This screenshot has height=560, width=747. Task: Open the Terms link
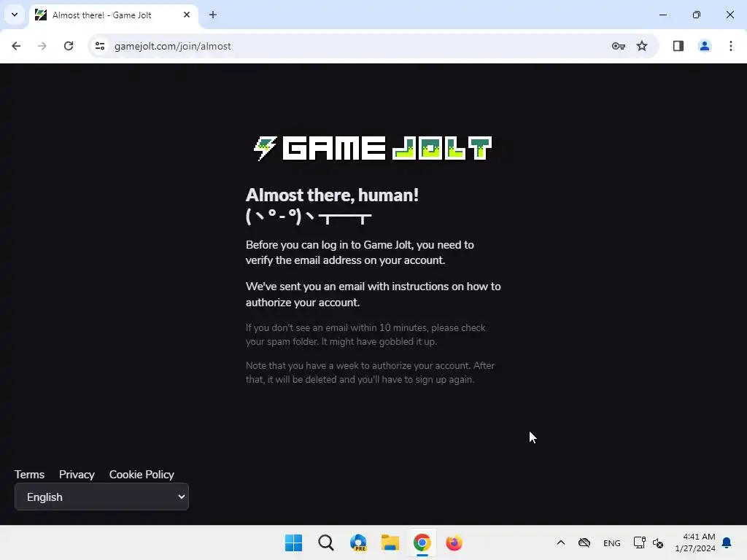(x=29, y=474)
